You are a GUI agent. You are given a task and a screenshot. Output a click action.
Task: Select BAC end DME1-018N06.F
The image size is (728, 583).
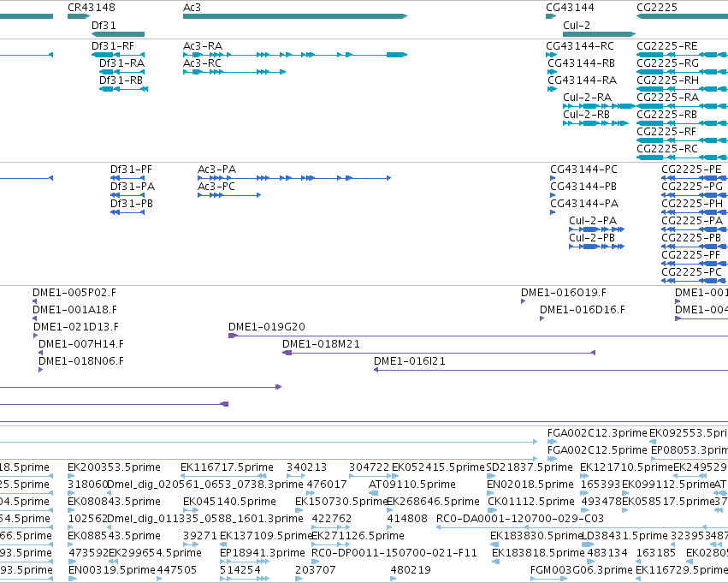point(81,362)
